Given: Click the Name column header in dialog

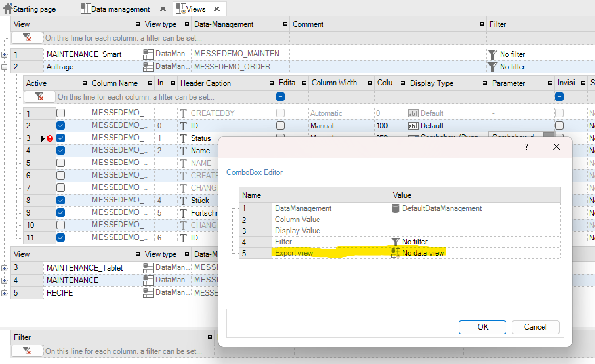Looking at the screenshot, I should click(314, 195).
